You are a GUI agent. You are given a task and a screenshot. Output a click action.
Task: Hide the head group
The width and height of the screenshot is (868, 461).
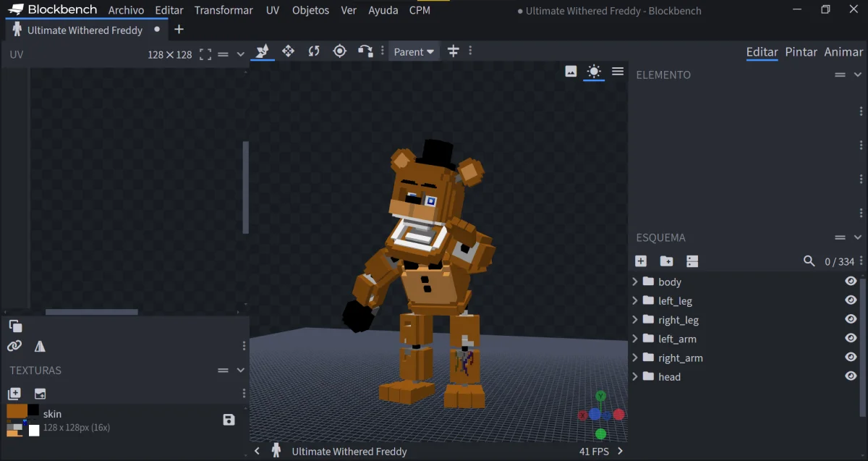pos(851,376)
